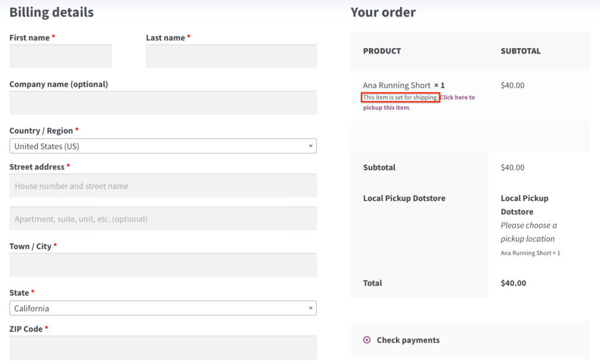Click the Check payments label text

pos(408,340)
